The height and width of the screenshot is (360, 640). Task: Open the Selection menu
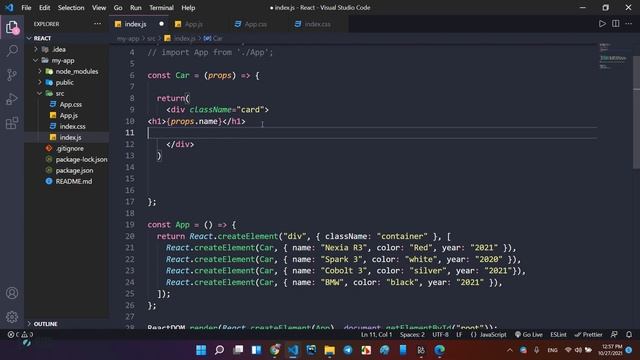click(x=71, y=8)
